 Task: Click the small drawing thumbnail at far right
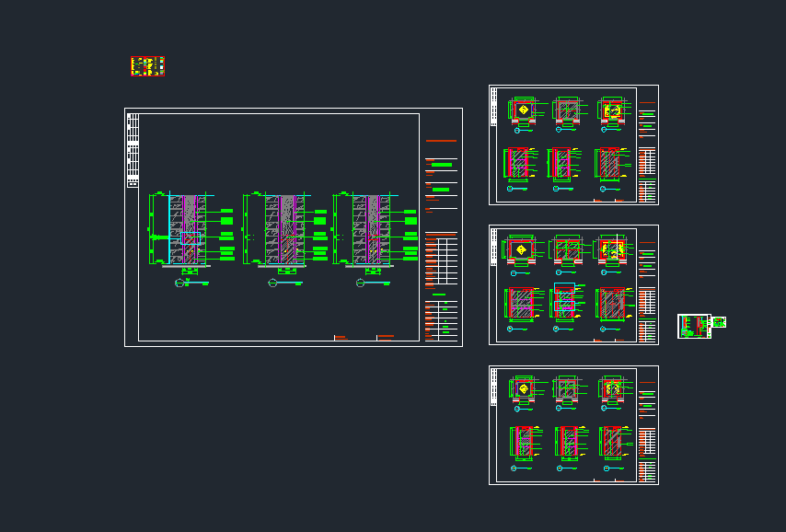(701, 326)
